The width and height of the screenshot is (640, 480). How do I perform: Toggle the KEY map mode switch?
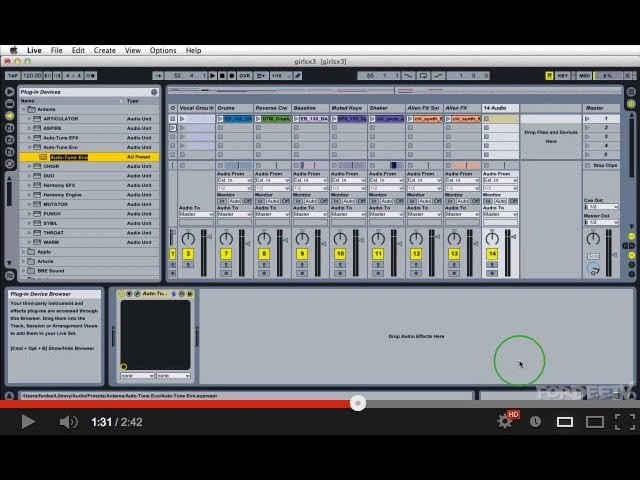coord(562,76)
